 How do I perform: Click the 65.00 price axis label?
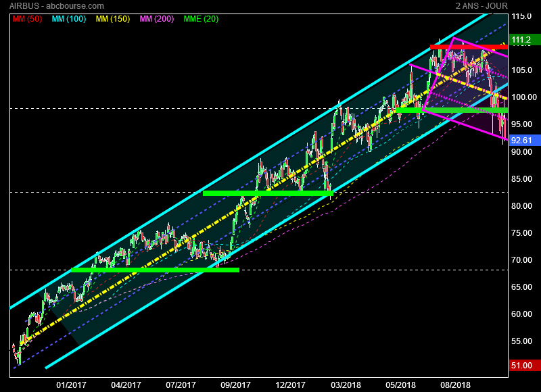[x=521, y=287]
